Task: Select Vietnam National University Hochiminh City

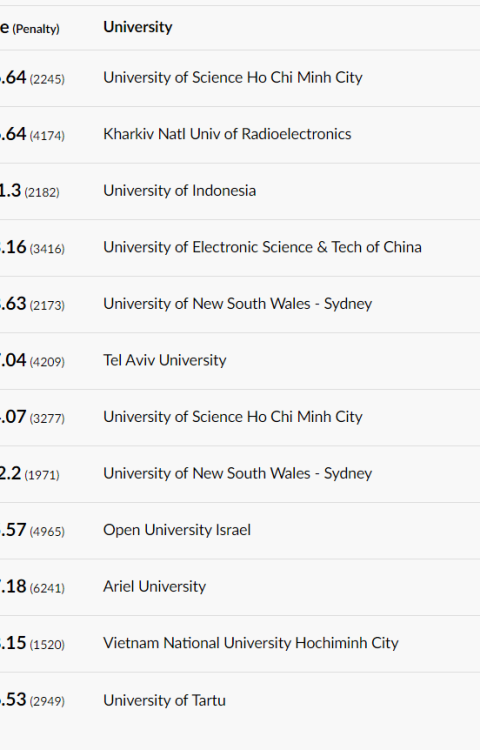Action: pos(251,643)
